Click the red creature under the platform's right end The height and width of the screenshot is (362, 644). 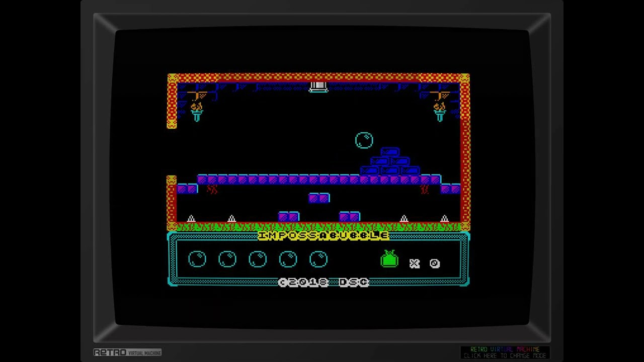pyautogui.click(x=424, y=189)
